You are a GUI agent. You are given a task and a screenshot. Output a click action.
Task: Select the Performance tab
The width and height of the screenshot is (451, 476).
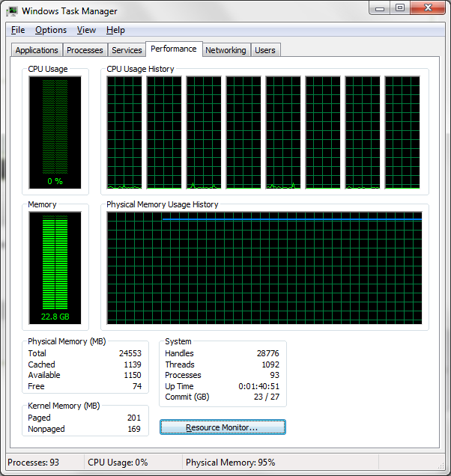174,49
